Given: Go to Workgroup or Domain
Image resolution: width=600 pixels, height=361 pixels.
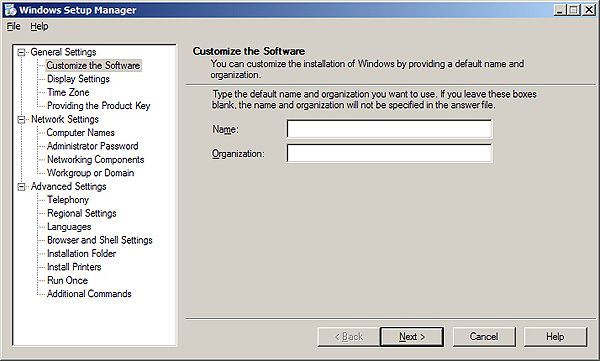Looking at the screenshot, I should click(91, 173).
